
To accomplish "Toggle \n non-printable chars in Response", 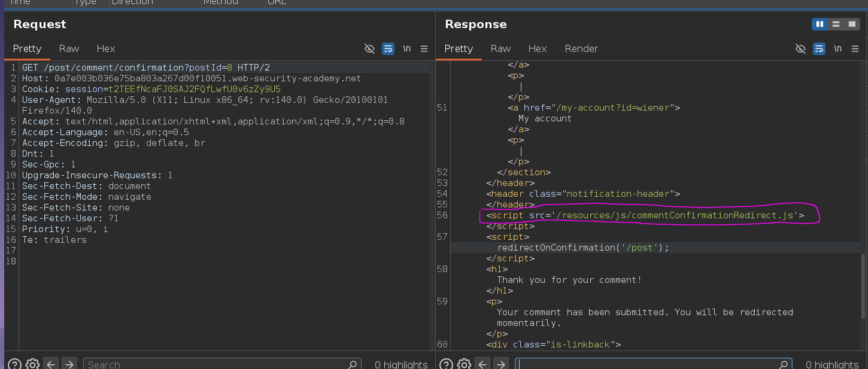I will [837, 48].
